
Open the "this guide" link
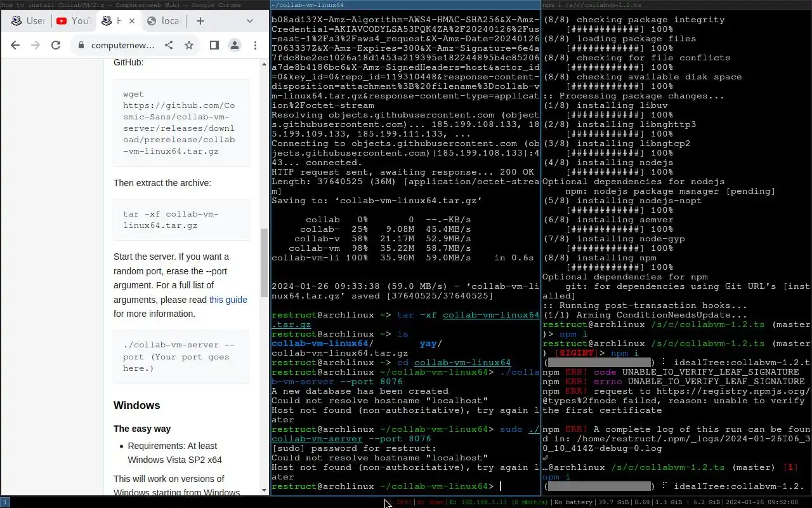(x=228, y=300)
